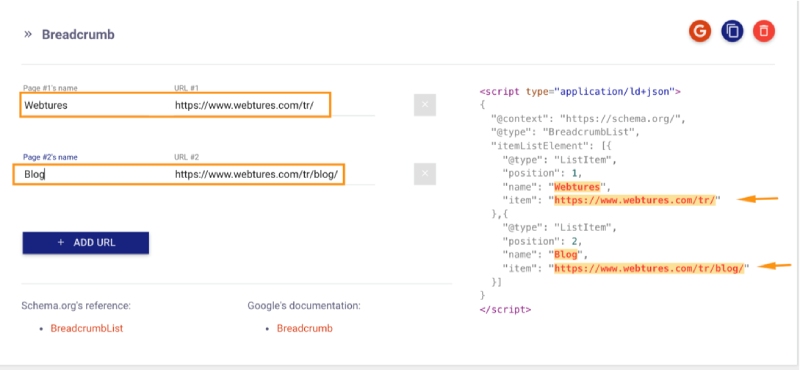Open the BreadcrumbList Schema.org reference link

point(87,328)
